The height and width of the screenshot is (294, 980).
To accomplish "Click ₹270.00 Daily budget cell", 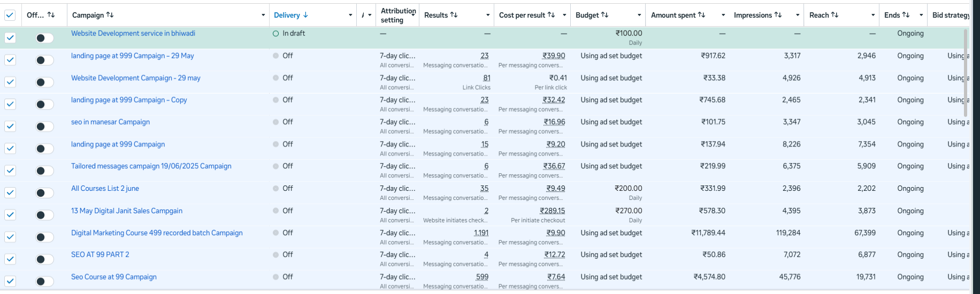I will click(629, 215).
